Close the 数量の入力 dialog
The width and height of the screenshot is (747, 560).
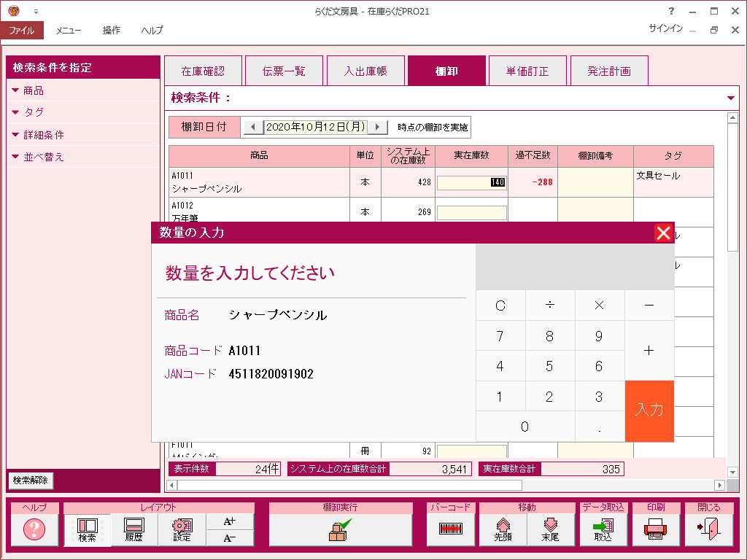coord(663,233)
